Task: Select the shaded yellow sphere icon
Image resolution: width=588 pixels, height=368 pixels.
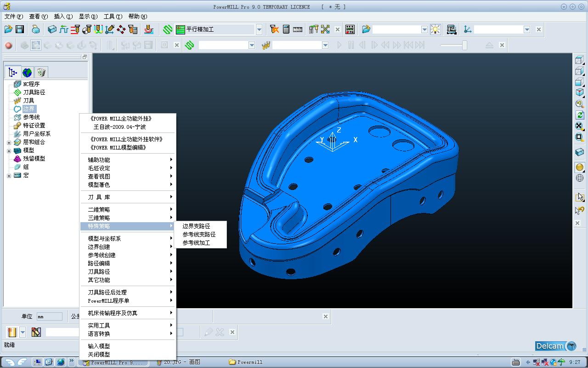Action: point(580,167)
